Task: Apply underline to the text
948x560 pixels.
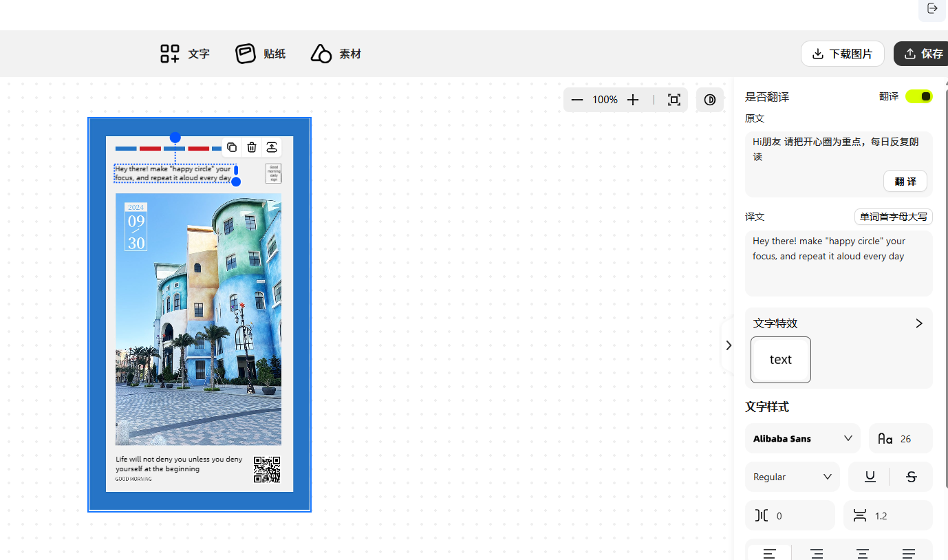Action: click(x=870, y=477)
